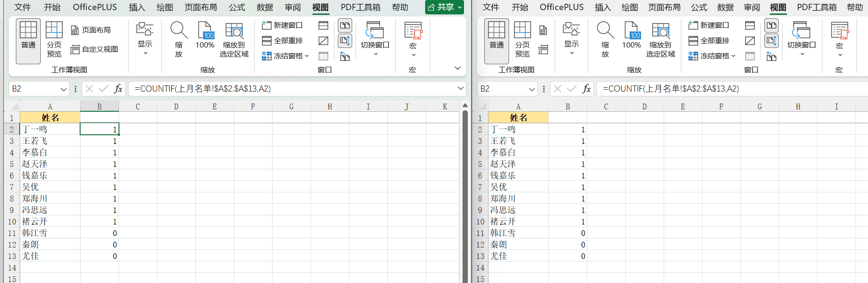Open 审阅 tab in the right window
The height and width of the screenshot is (283, 868).
tap(752, 7)
